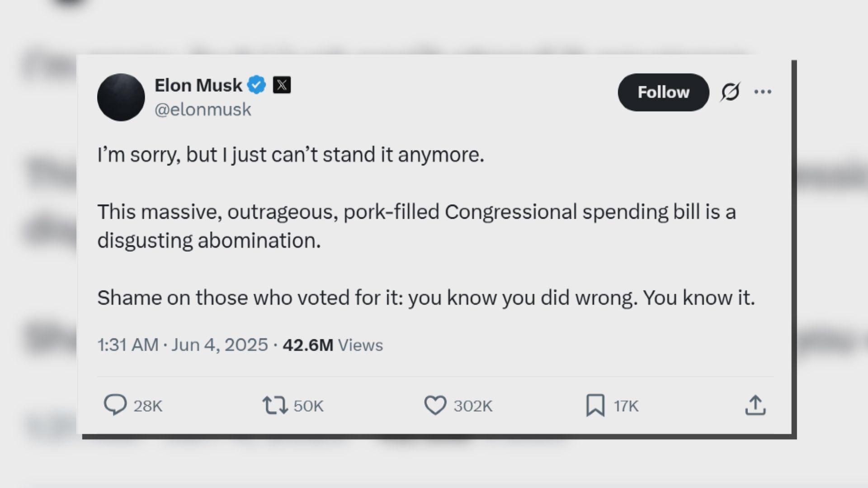This screenshot has height=488, width=868.
Task: Click the Elon Musk display name
Action: click(198, 85)
